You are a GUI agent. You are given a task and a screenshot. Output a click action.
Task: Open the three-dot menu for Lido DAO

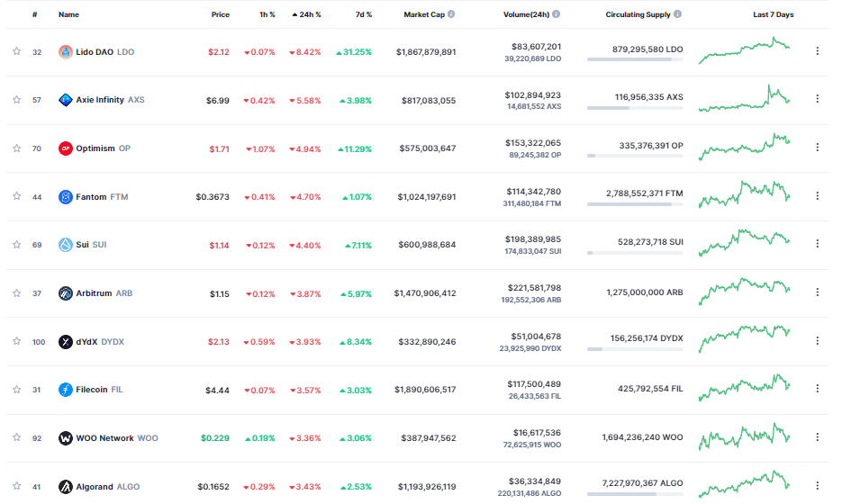tap(817, 51)
